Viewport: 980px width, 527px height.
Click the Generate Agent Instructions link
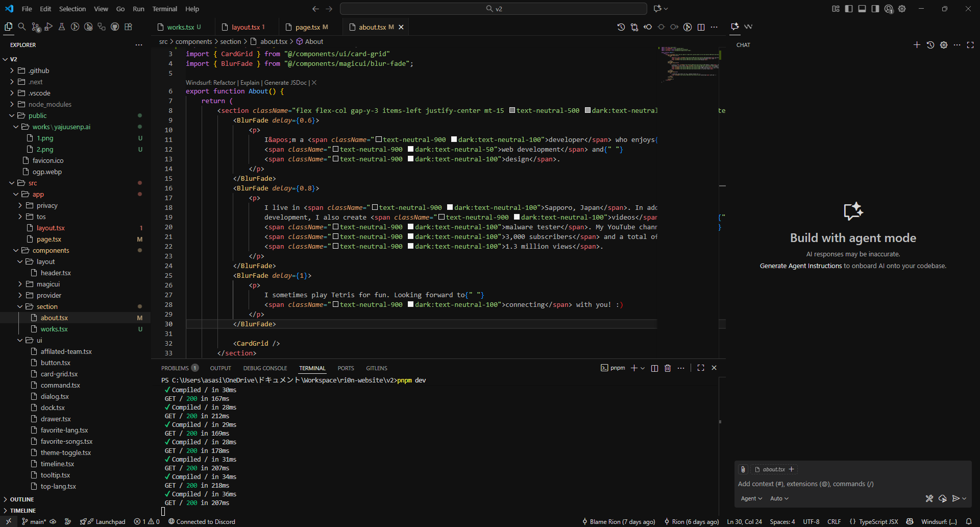tap(800, 266)
